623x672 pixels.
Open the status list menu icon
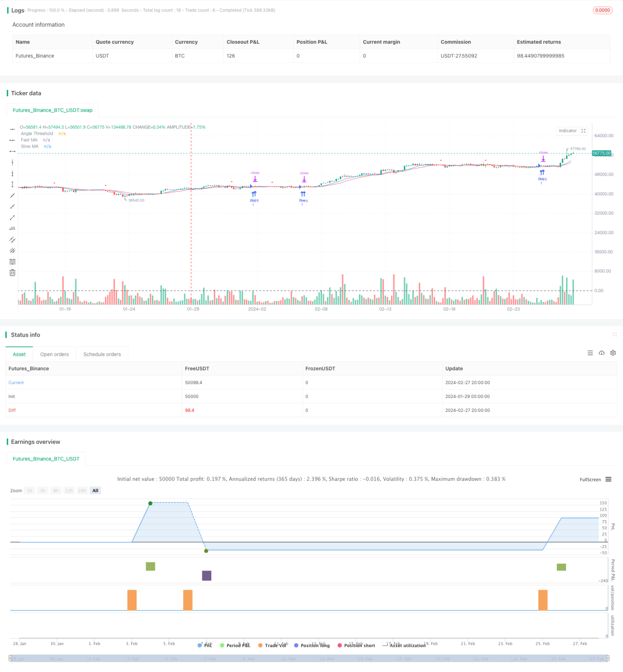(590, 353)
